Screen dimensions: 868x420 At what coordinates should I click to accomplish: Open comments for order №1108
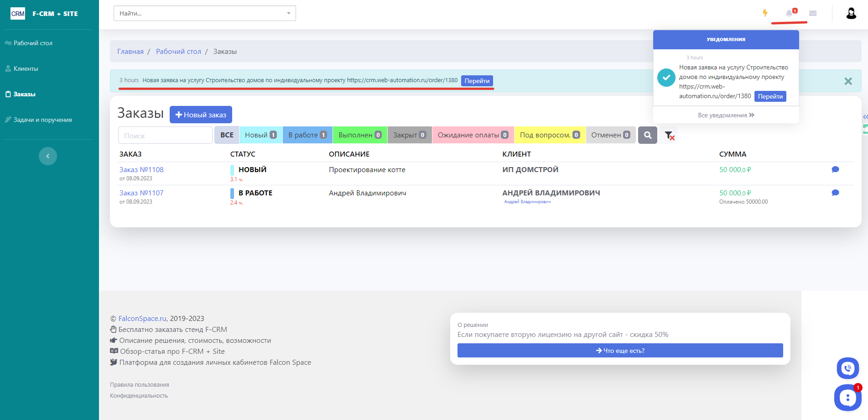click(835, 169)
